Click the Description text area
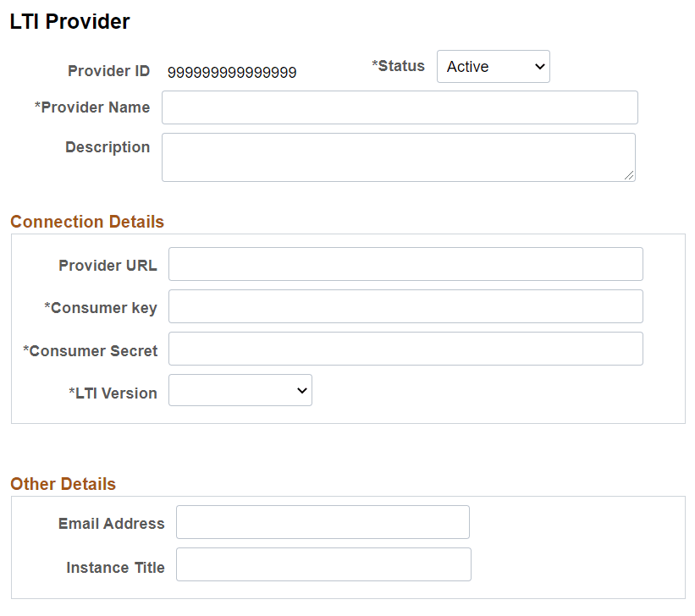 (x=398, y=157)
